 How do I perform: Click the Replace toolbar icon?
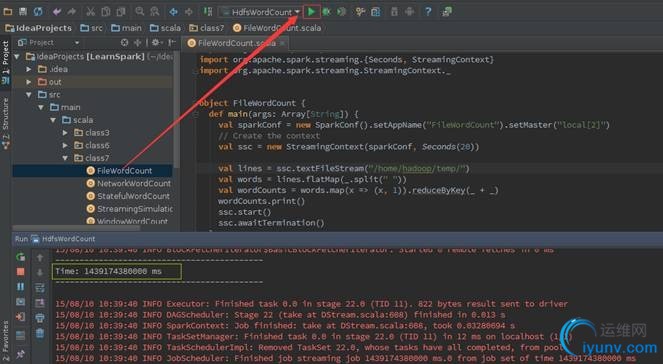(x=155, y=12)
